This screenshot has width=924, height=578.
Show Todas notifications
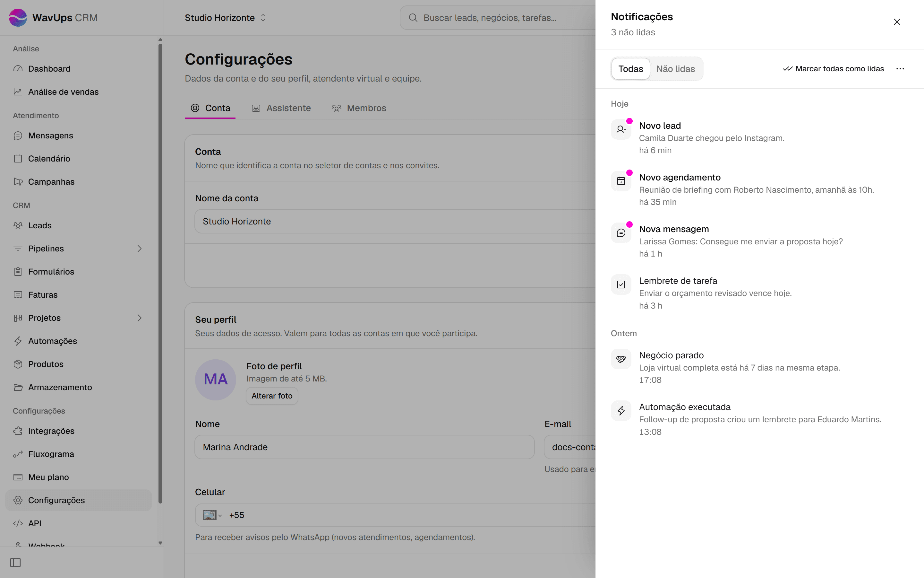coord(631,69)
